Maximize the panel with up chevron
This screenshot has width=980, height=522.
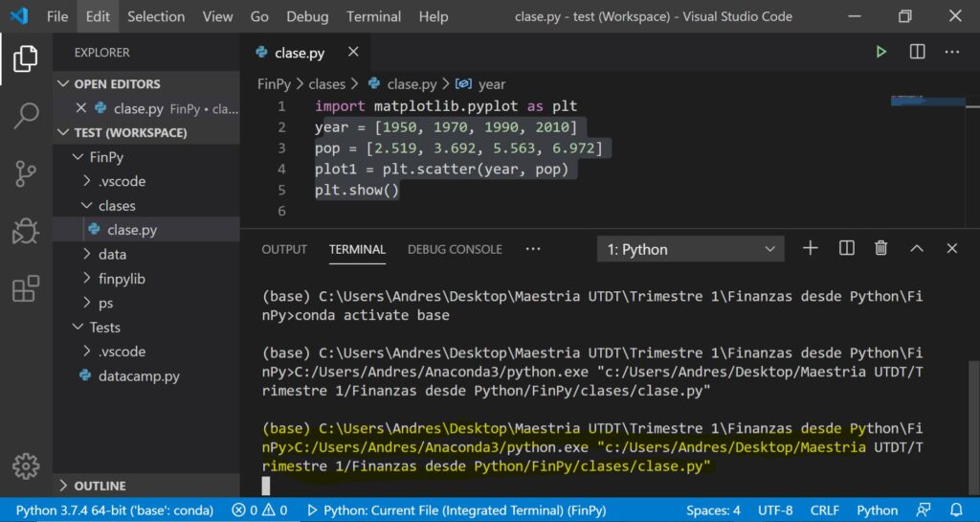click(916, 248)
